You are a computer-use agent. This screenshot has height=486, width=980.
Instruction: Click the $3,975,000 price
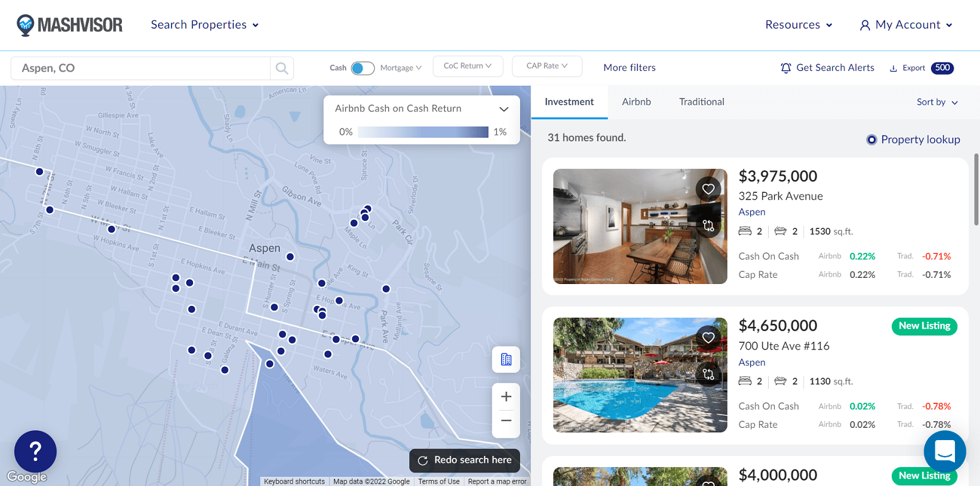pos(778,176)
